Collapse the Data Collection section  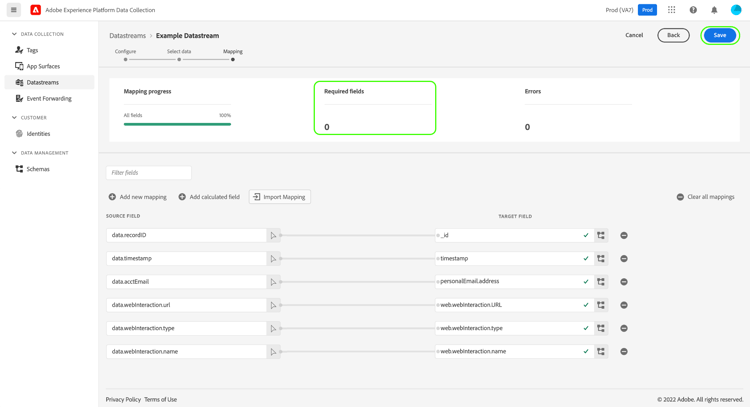pos(14,34)
